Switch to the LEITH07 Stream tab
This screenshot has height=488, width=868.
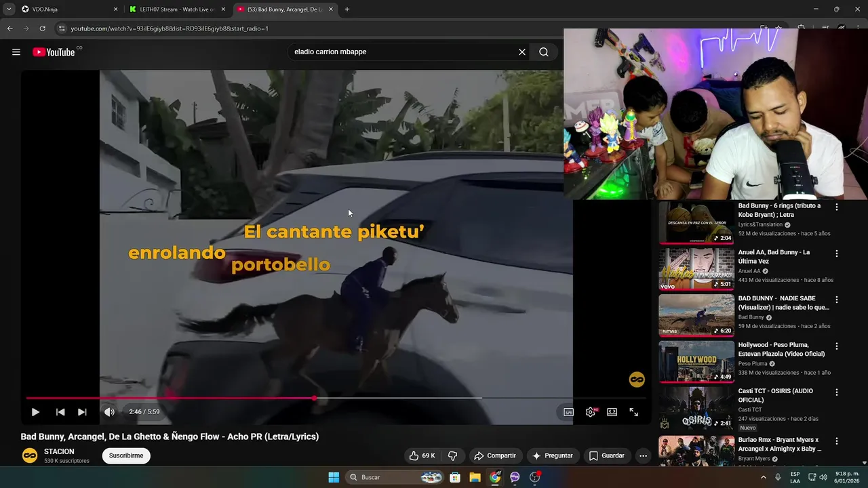178,9
